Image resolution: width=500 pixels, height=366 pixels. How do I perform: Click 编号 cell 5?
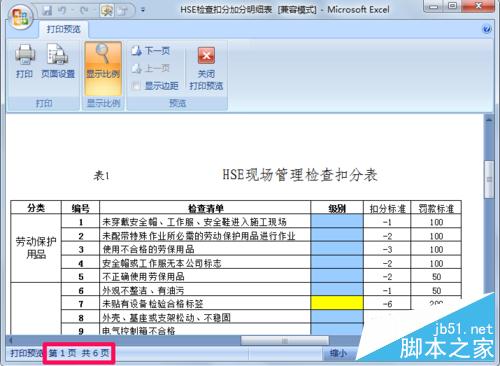point(81,277)
